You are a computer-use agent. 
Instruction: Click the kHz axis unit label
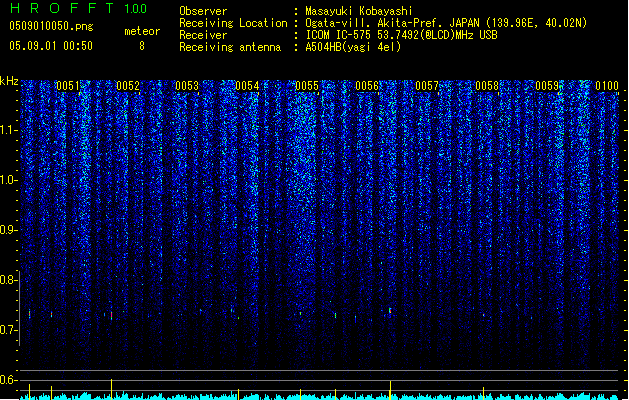(x=9, y=81)
